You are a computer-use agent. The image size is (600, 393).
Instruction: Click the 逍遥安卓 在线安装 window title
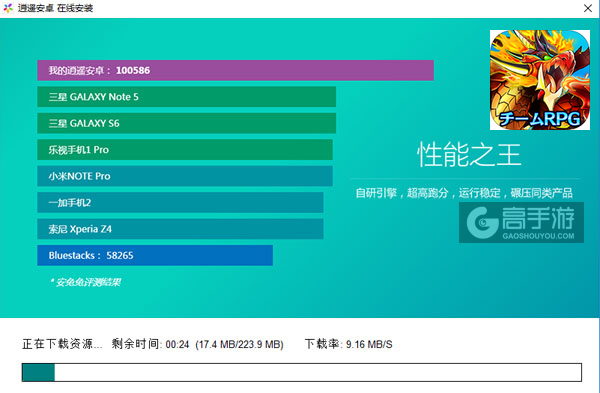(x=55, y=8)
